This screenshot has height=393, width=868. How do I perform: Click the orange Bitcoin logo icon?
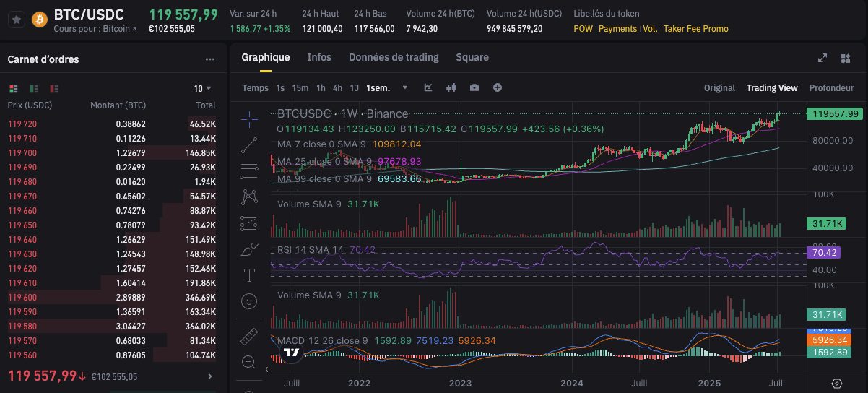click(39, 20)
